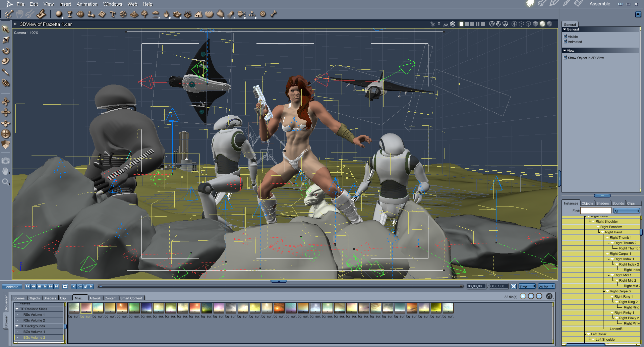The width and height of the screenshot is (644, 347).
Task: Select the Text object tool
Action: [113, 14]
